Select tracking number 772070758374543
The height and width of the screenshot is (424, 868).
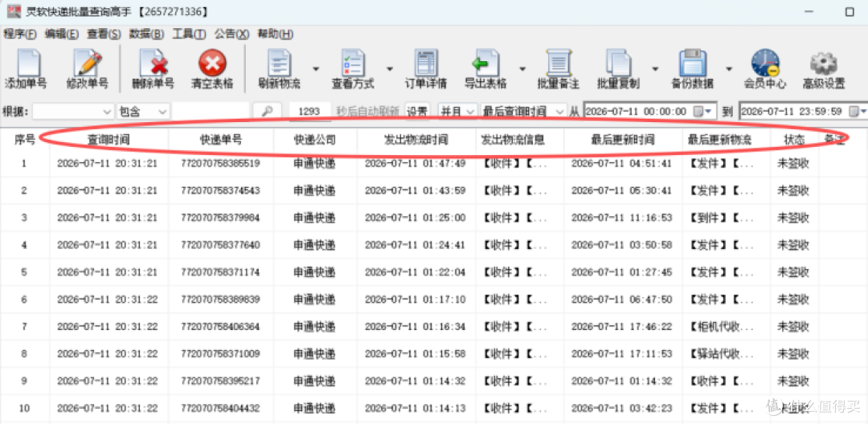[x=220, y=190]
